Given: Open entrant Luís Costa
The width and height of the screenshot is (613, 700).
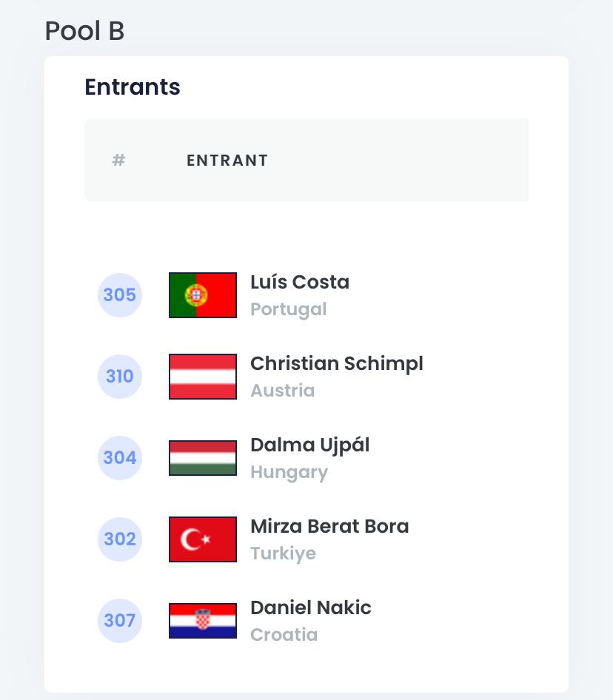Looking at the screenshot, I should click(300, 282).
